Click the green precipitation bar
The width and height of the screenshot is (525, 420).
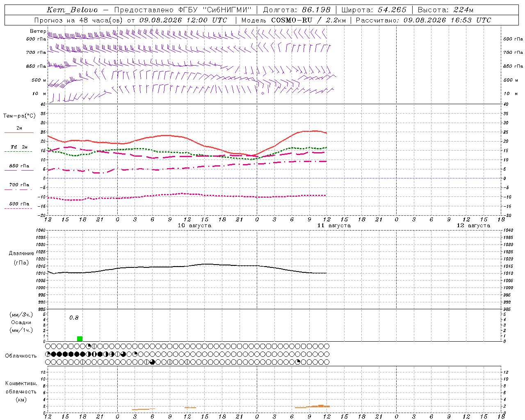coord(80,339)
